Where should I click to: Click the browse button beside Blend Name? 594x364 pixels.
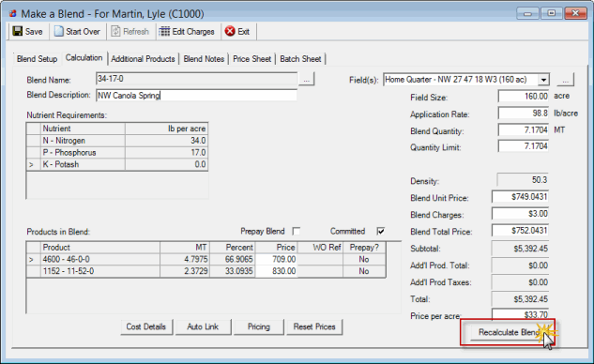307,80
